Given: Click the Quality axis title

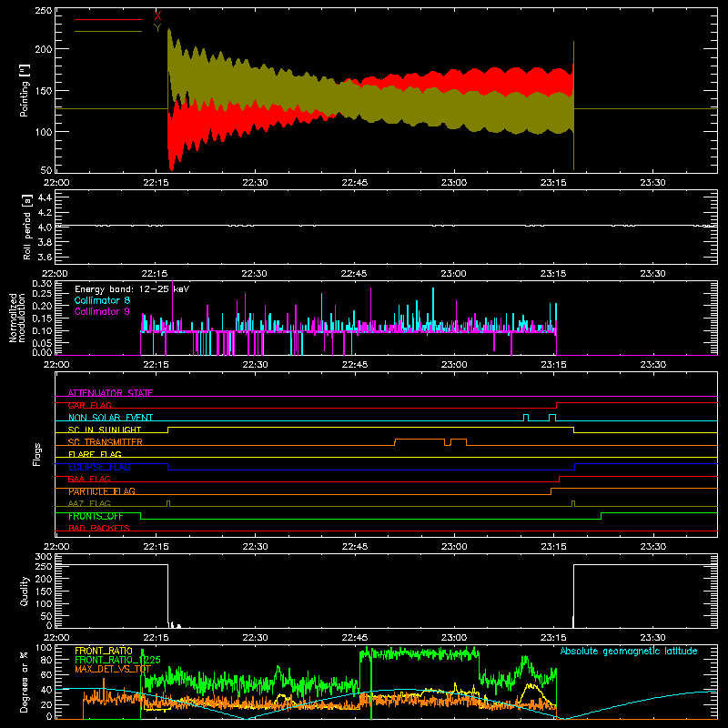Looking at the screenshot, I should pos(25,591).
